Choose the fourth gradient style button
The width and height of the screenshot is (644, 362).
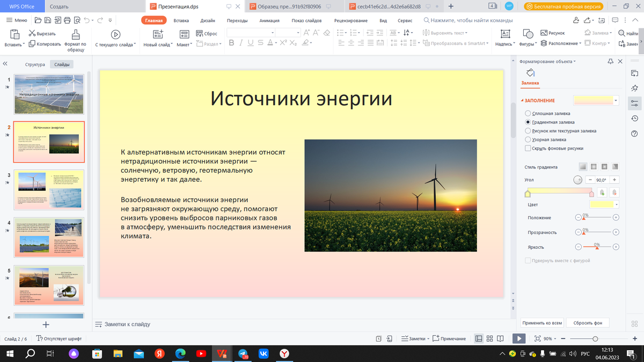(x=615, y=167)
